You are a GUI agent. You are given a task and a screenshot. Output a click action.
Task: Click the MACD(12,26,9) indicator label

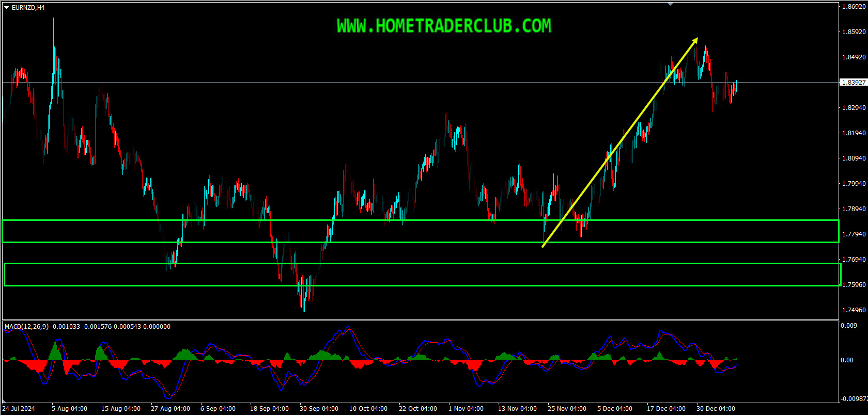[x=26, y=327]
